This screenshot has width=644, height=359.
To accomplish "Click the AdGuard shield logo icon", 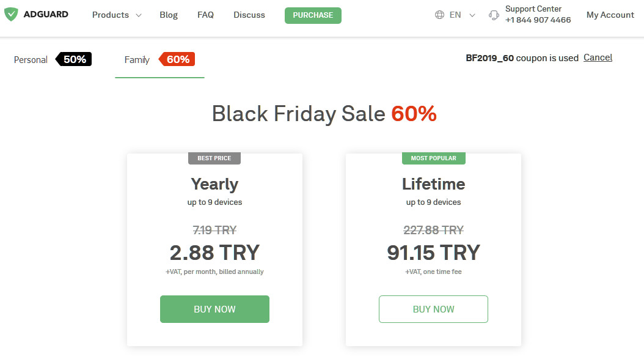I will (x=10, y=15).
